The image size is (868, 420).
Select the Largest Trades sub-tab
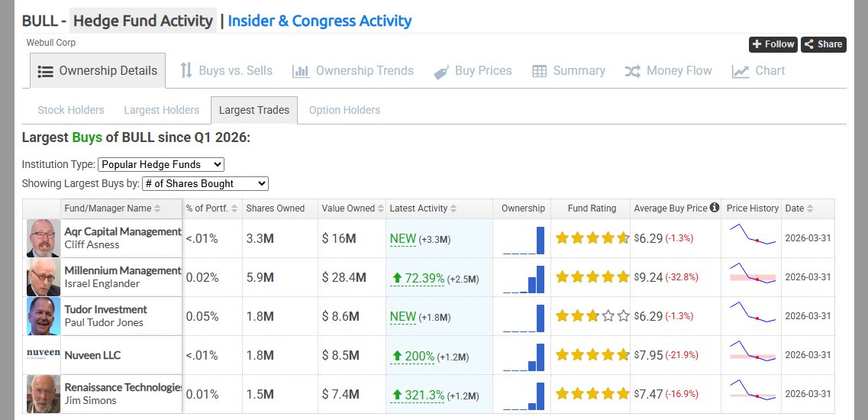(254, 110)
